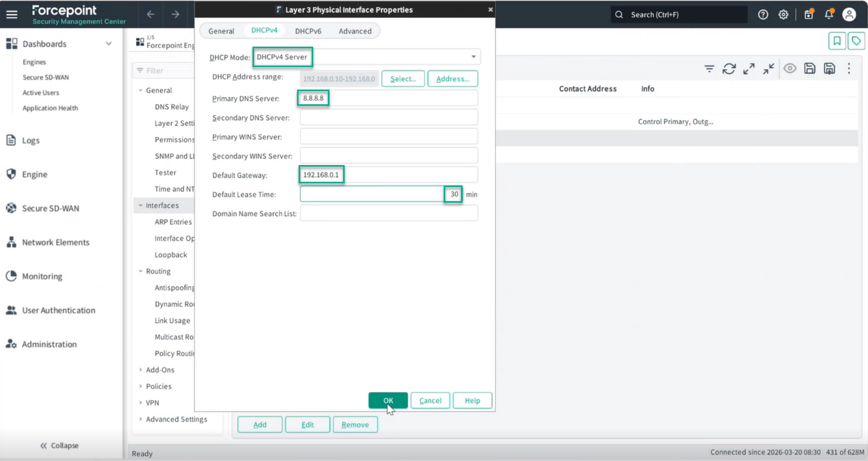Image resolution: width=868 pixels, height=461 pixels.
Task: Click the filter lines toolbar icon
Action: point(709,69)
